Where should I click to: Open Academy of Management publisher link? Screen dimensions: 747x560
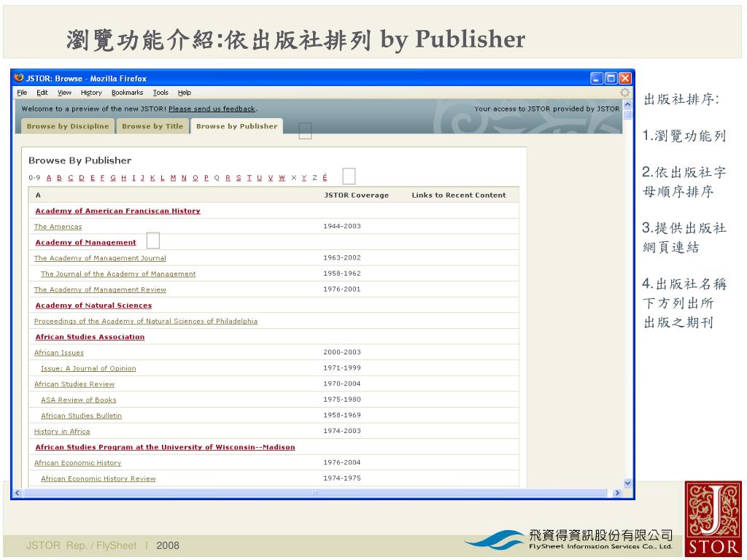pos(86,242)
